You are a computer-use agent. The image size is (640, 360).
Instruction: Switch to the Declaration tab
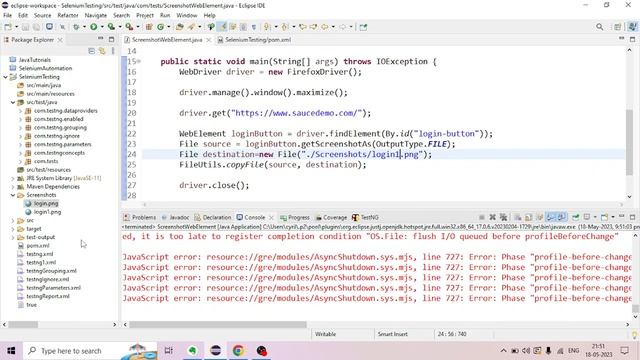(213, 218)
